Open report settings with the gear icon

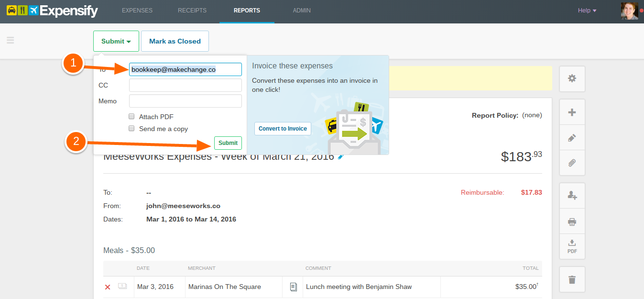pos(572,78)
